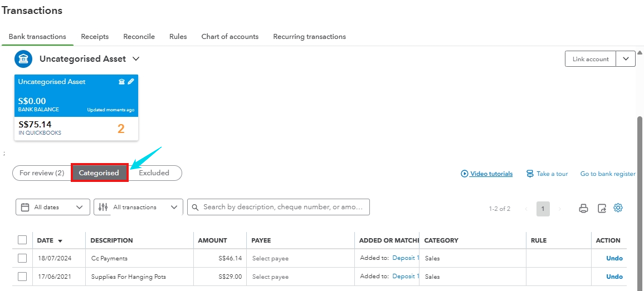
Task: Open the Receipts tab
Action: click(x=95, y=37)
